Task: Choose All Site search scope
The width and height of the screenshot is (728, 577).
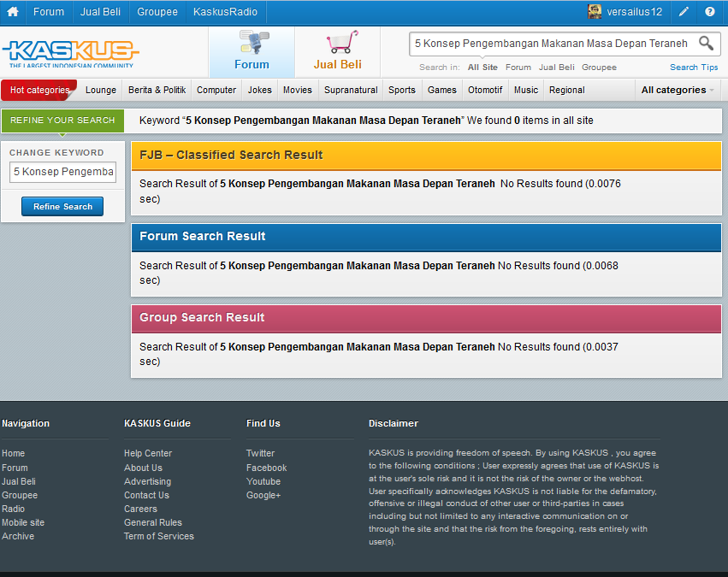Action: tap(482, 68)
